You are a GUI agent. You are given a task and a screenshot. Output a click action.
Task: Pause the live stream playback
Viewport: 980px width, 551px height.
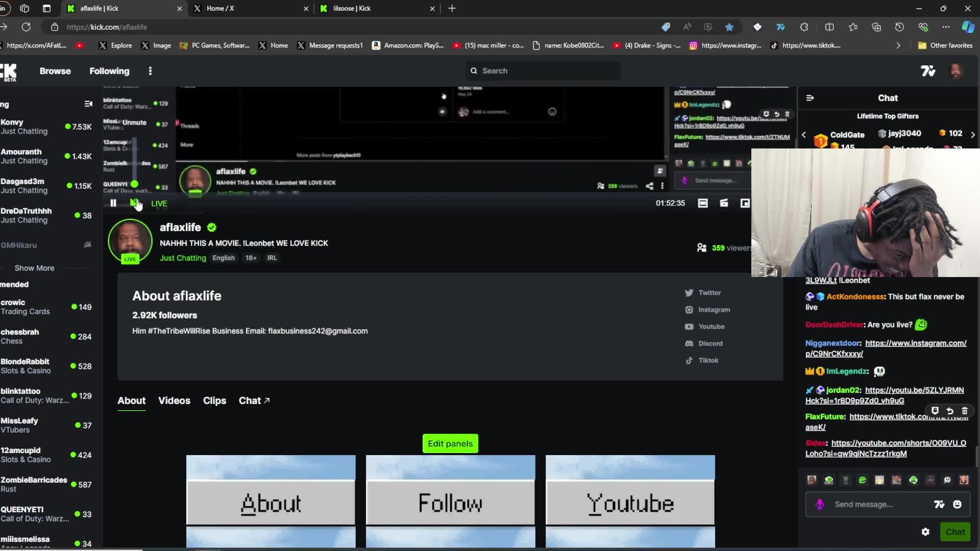(x=113, y=203)
